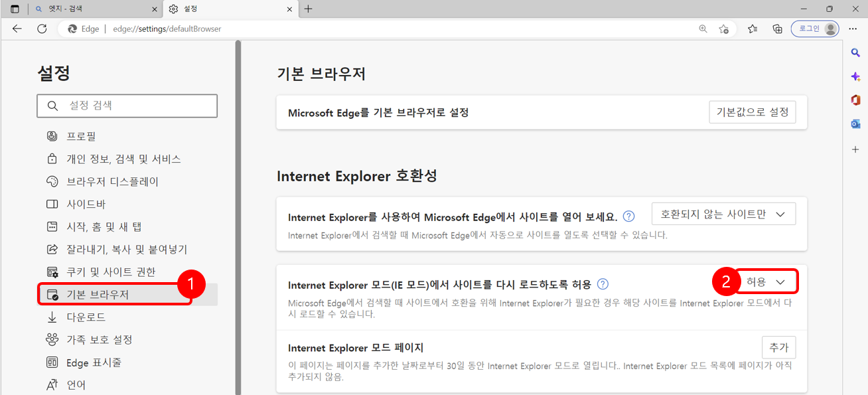
Task: Click 추가 button for IE mode pages
Action: coord(778,347)
